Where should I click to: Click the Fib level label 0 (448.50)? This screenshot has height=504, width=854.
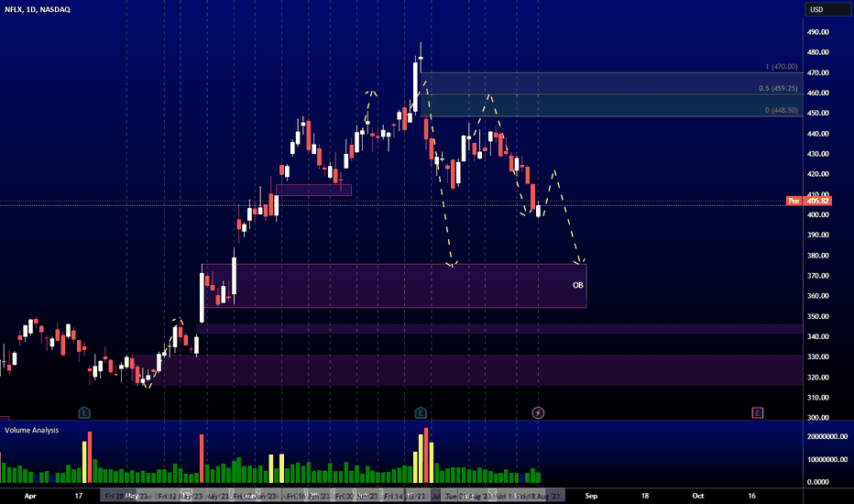point(781,110)
